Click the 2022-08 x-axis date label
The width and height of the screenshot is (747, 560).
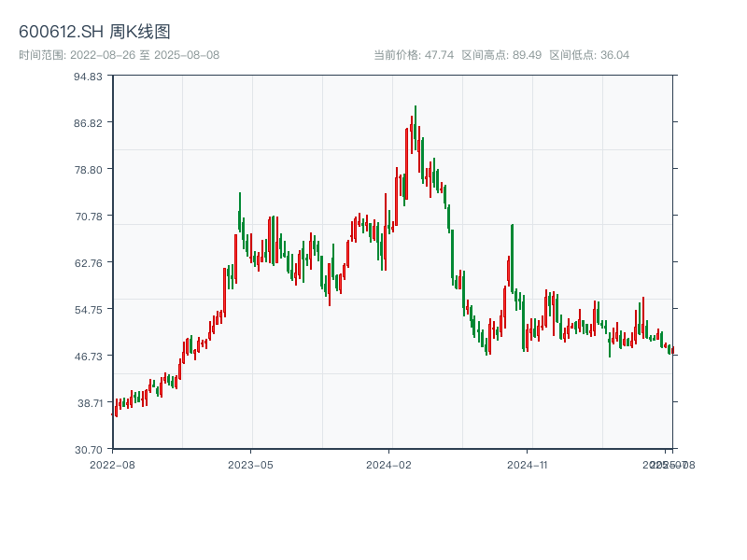coord(112,464)
